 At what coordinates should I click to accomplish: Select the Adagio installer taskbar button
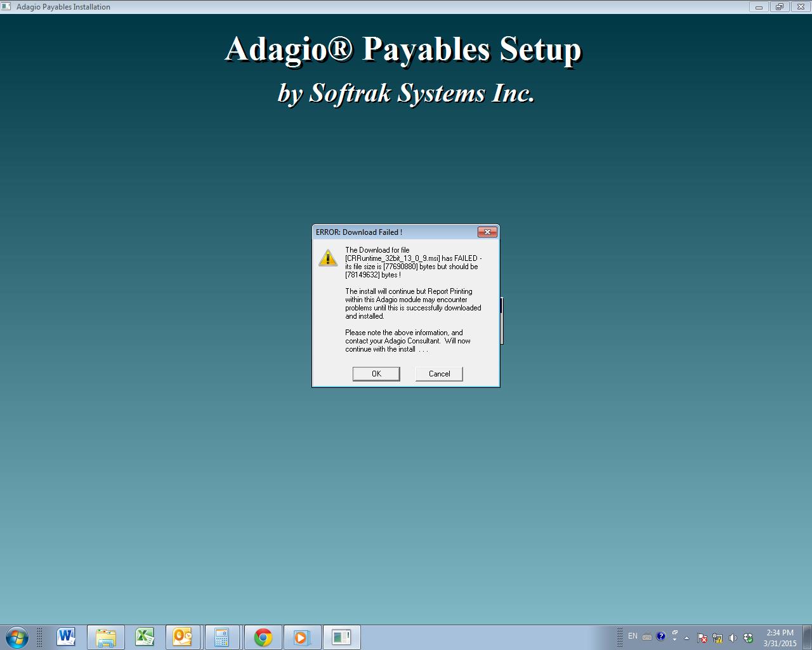341,637
